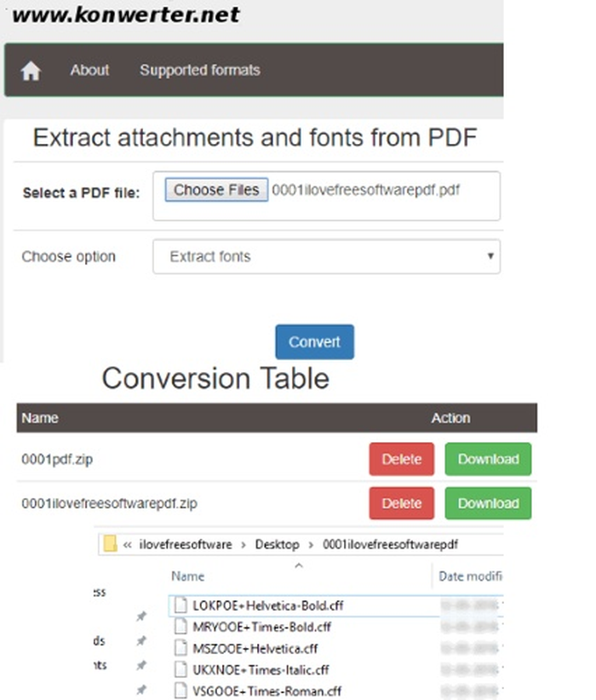Viewport: 596px width, 700px height.
Task: Click the Date modified column header
Action: 470,577
